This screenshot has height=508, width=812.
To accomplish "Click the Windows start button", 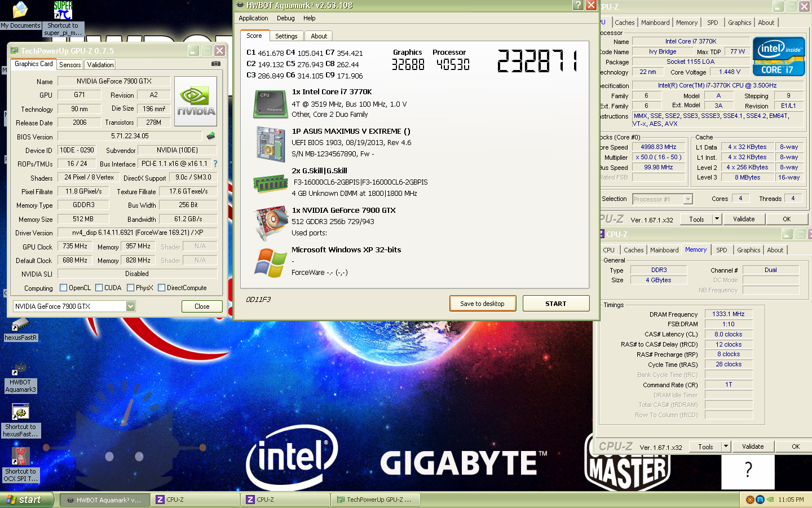I will tap(27, 500).
